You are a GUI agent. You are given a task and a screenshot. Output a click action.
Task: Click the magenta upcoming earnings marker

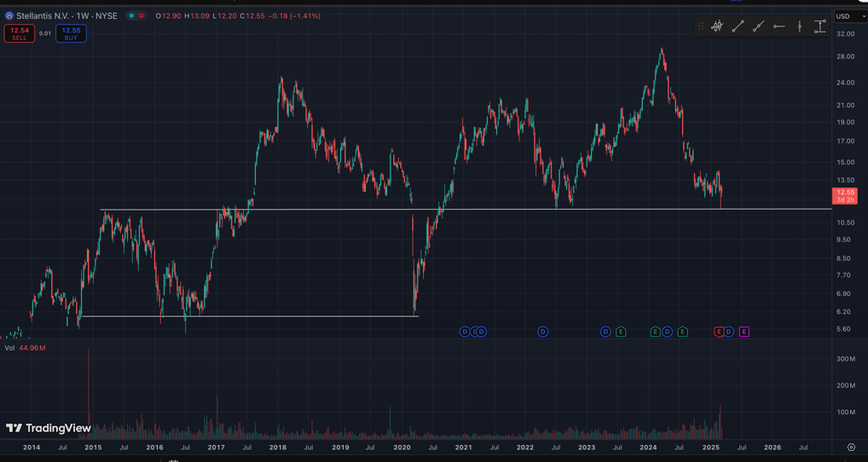(744, 332)
